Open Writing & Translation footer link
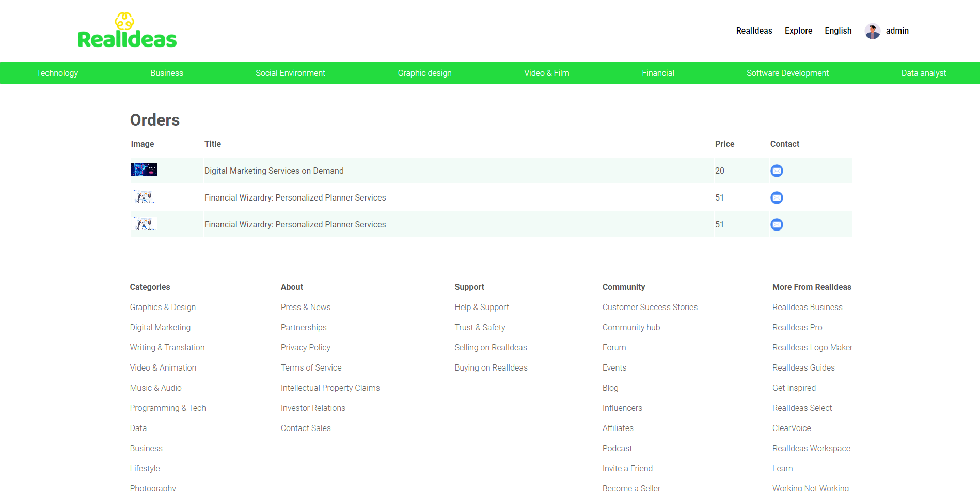The height and width of the screenshot is (491, 980). 167,348
